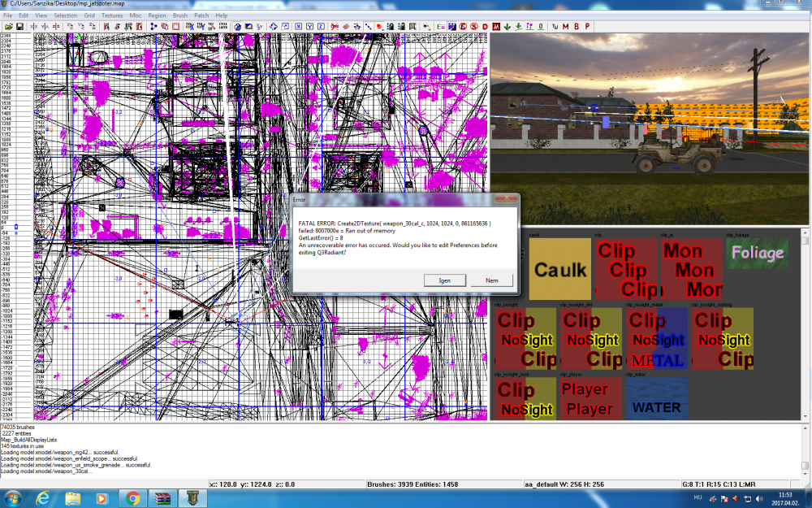
Task: Click Igen in the Error dialog
Action: [x=445, y=280]
